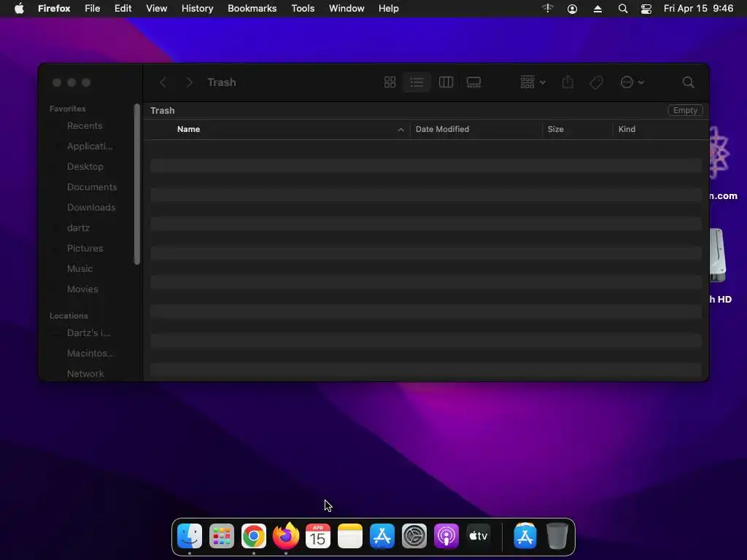Screen dimensions: 747x560
Task: Open Notes from the Dock
Action: click(350, 536)
